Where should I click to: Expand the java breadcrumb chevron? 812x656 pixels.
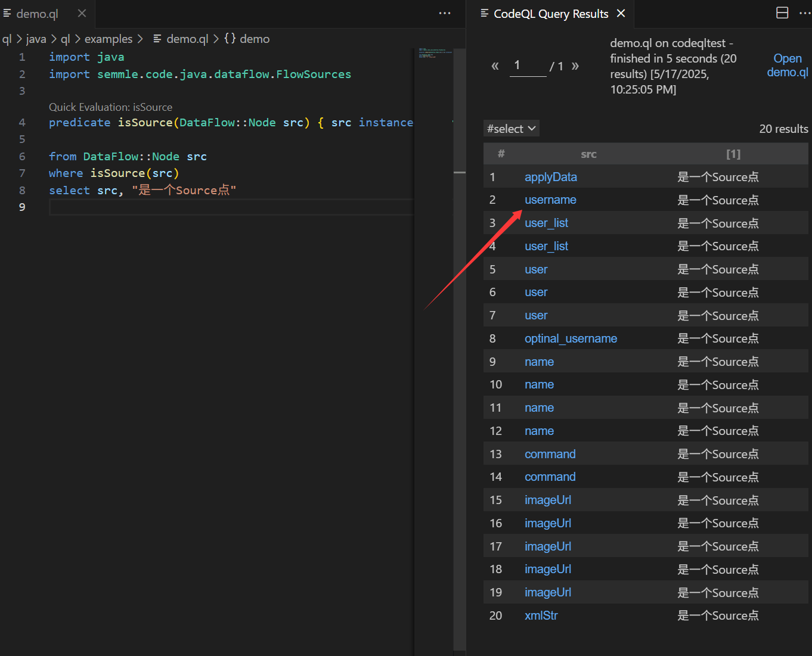[x=53, y=38]
